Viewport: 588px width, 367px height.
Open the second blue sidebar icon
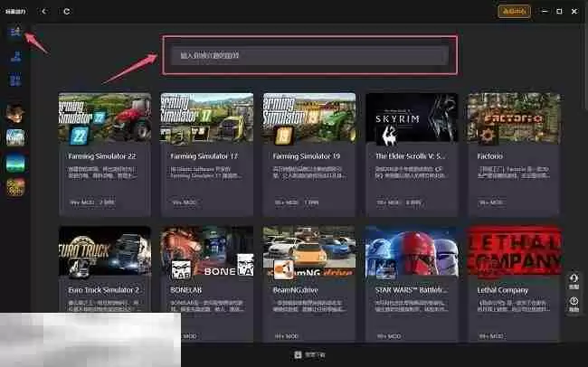click(14, 57)
